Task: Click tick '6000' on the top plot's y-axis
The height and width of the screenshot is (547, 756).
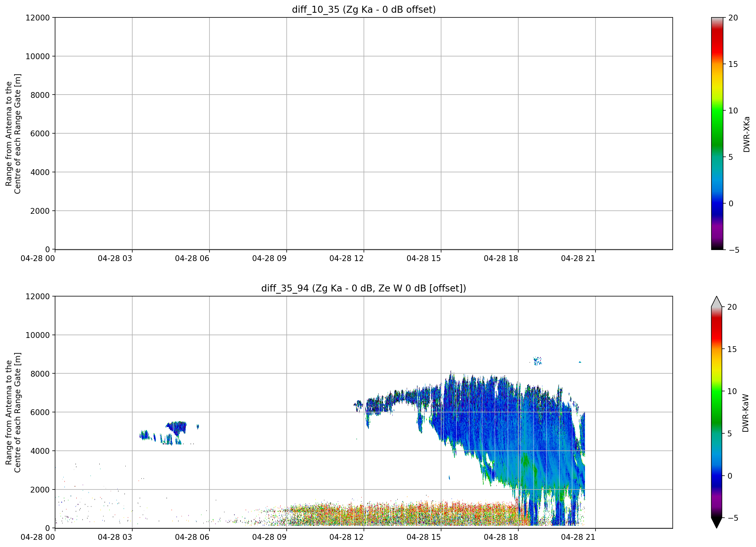Action: 40,134
